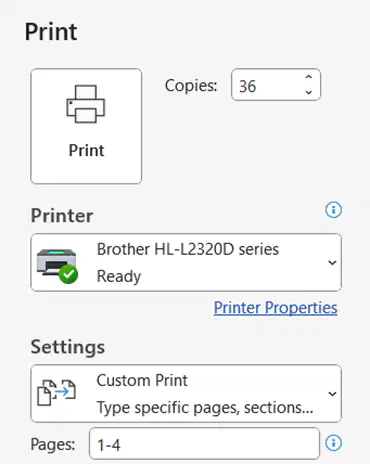Open the Brother HL-L2320D printer dropdown
Viewport: 370px width, 464px height.
point(186,262)
